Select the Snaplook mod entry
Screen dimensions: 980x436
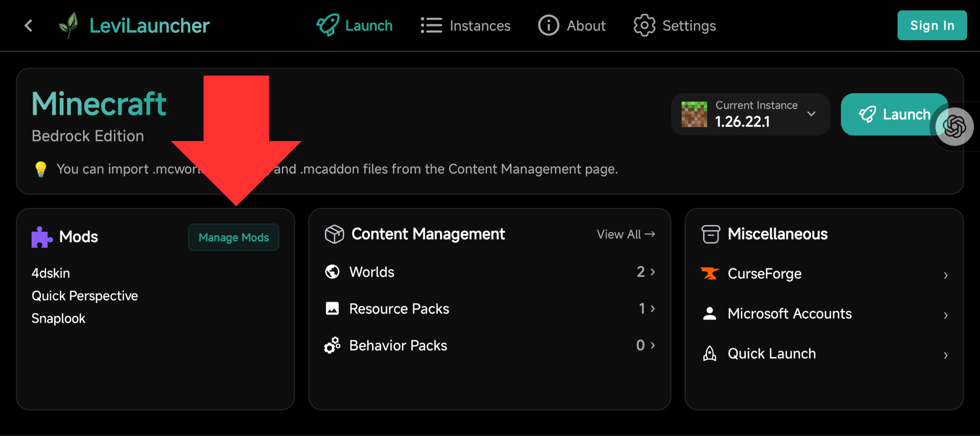click(58, 318)
